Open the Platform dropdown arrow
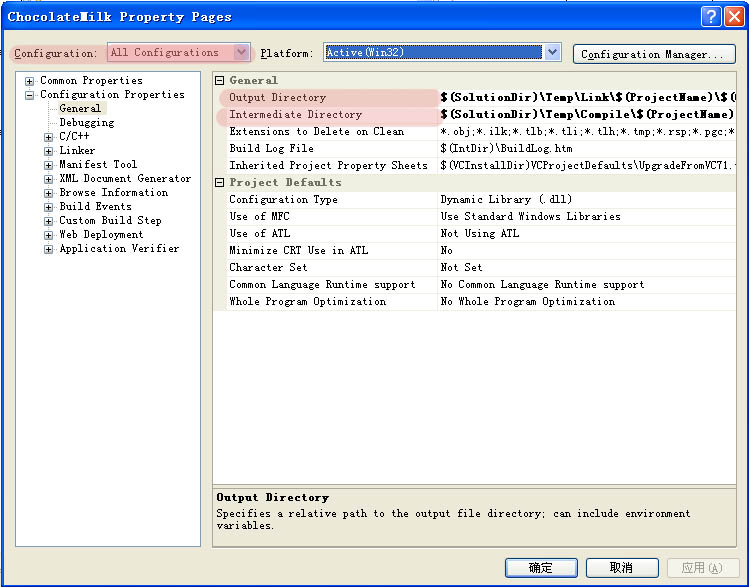 coord(552,52)
